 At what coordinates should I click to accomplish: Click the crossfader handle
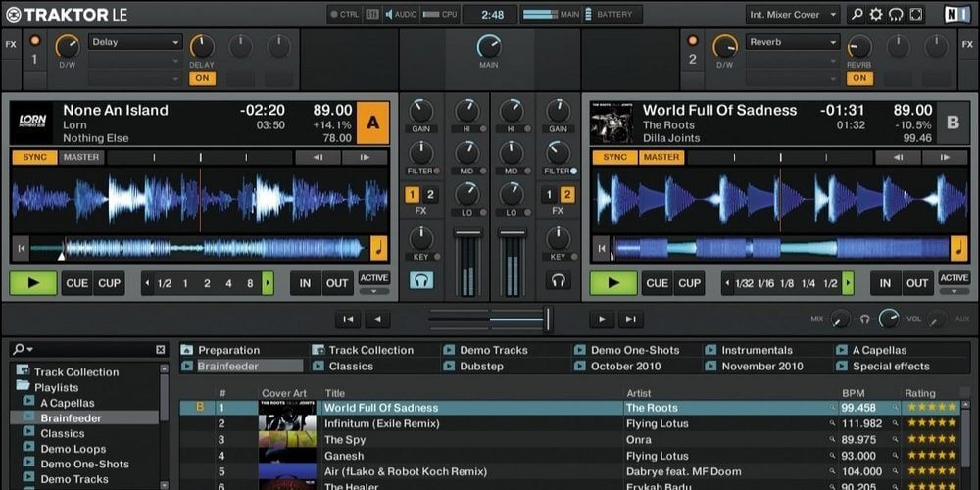coord(548,318)
